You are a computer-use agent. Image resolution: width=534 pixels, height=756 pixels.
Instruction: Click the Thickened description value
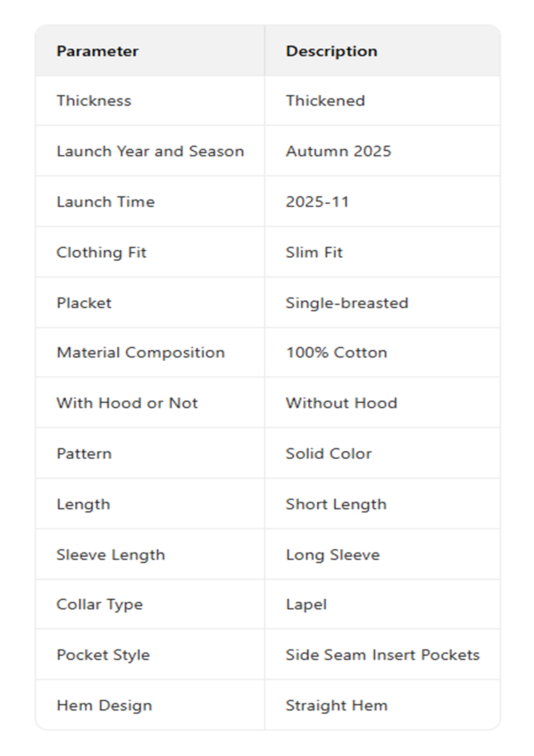click(325, 101)
